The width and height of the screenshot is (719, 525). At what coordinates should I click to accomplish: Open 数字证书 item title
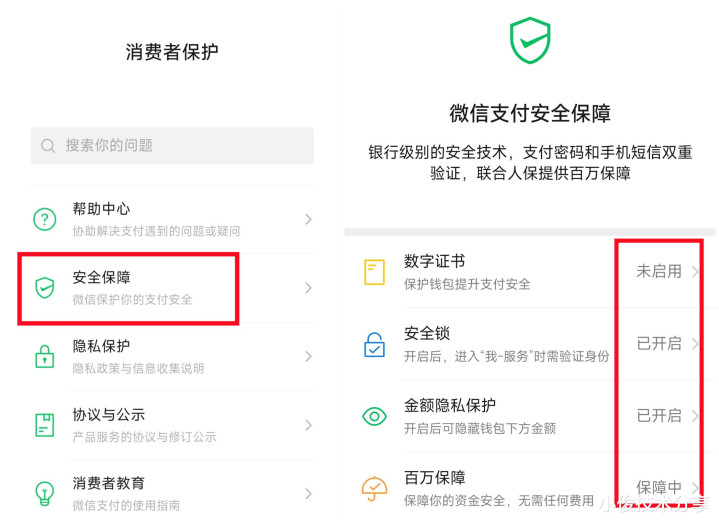pyautogui.click(x=434, y=261)
